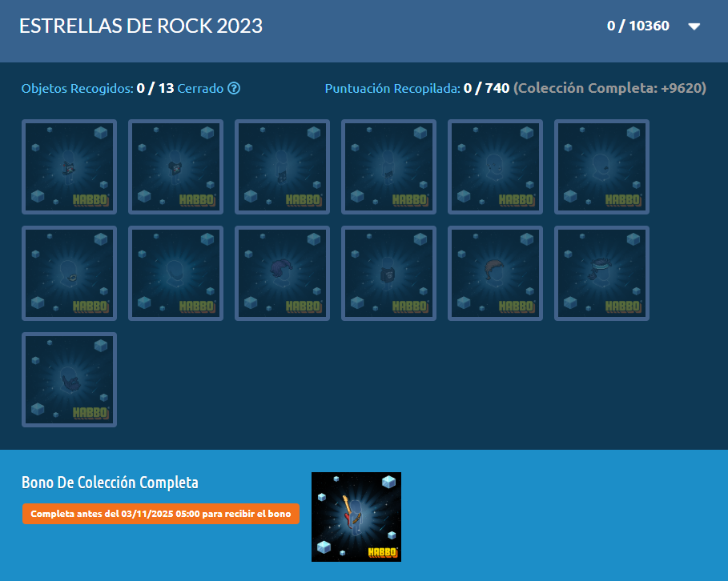Open the fourth card in the top row
The width and height of the screenshot is (728, 581).
(388, 167)
